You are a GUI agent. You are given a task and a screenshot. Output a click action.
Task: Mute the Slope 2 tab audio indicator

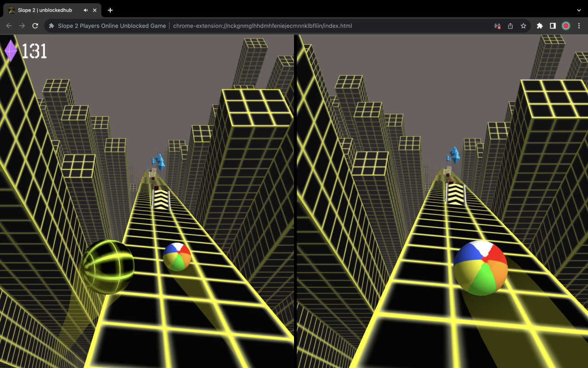coord(85,10)
